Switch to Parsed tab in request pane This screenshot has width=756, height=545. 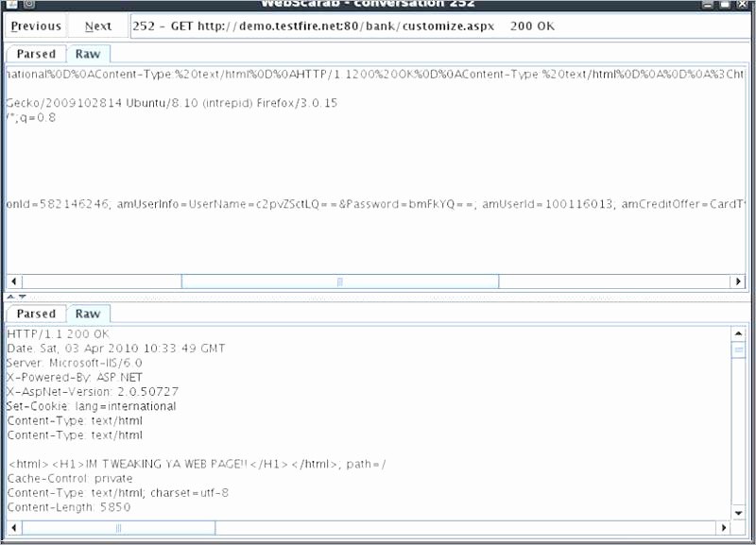coord(37,55)
